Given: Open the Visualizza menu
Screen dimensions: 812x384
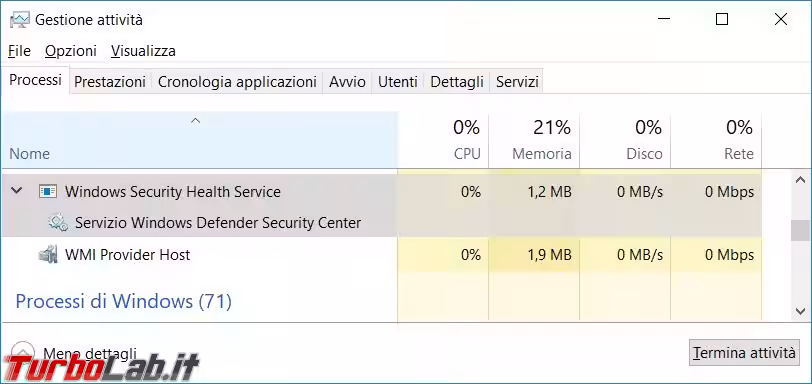Looking at the screenshot, I should (143, 51).
